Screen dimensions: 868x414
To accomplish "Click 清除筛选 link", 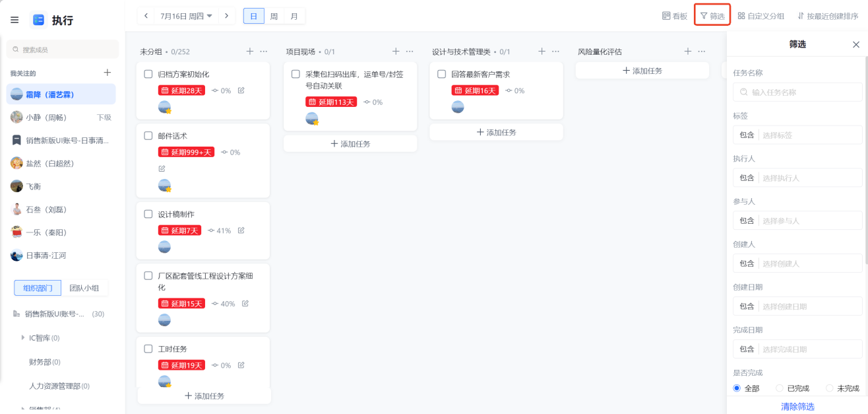I will point(797,407).
